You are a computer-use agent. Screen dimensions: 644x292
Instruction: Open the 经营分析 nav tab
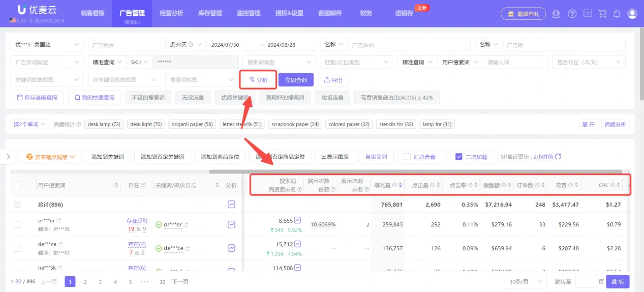tap(171, 14)
